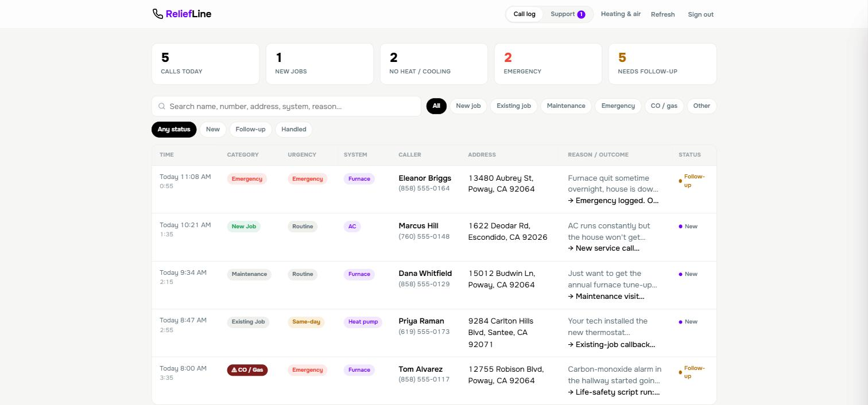The image size is (868, 405).
Task: Click the Support notification count badge
Action: click(x=581, y=14)
